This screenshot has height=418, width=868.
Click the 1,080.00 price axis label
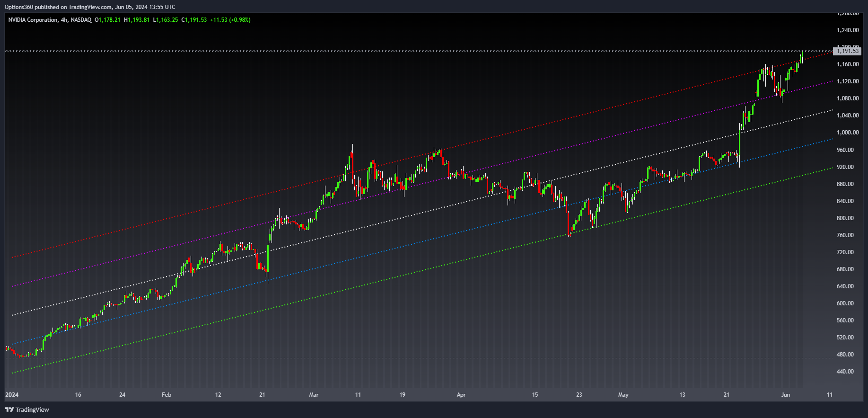[848, 98]
